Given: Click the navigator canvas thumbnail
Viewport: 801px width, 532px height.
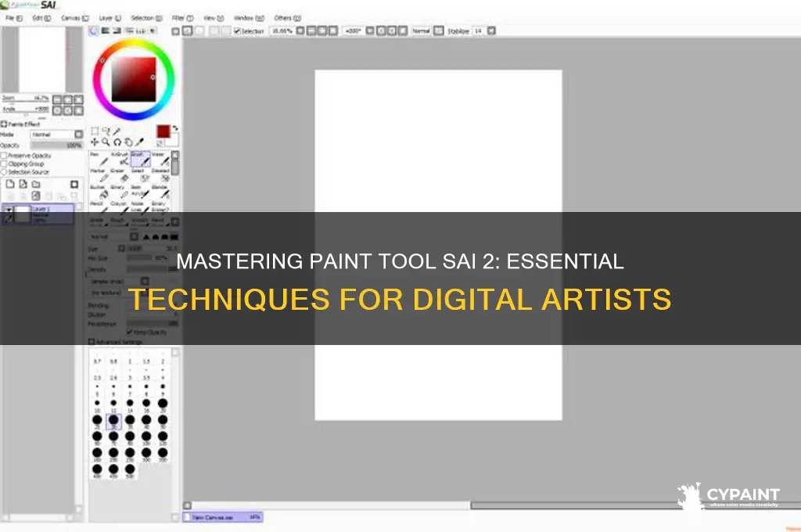Looking at the screenshot, I should 42,59.
